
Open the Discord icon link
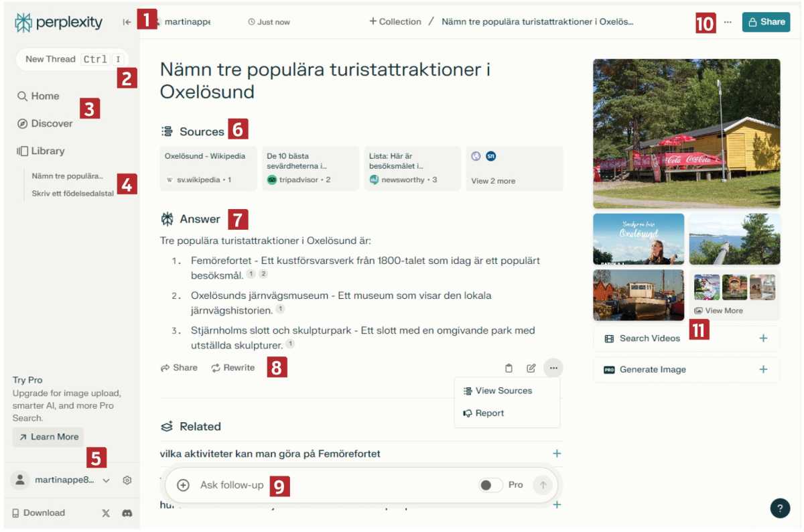tap(127, 513)
